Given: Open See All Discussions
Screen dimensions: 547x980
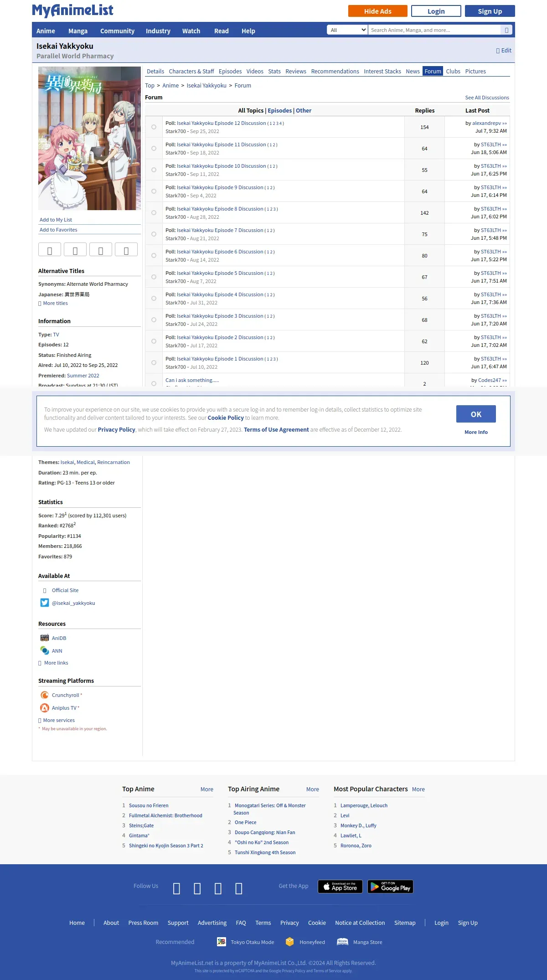Looking at the screenshot, I should [487, 98].
